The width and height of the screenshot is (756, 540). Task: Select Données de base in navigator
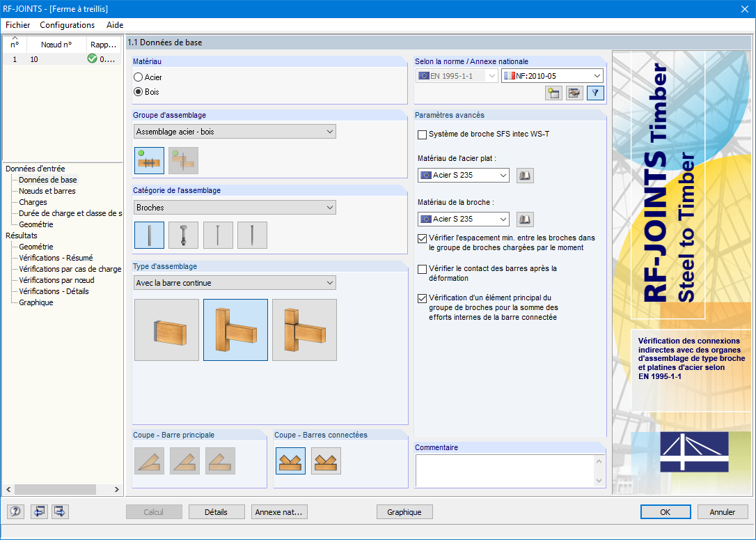[x=48, y=180]
